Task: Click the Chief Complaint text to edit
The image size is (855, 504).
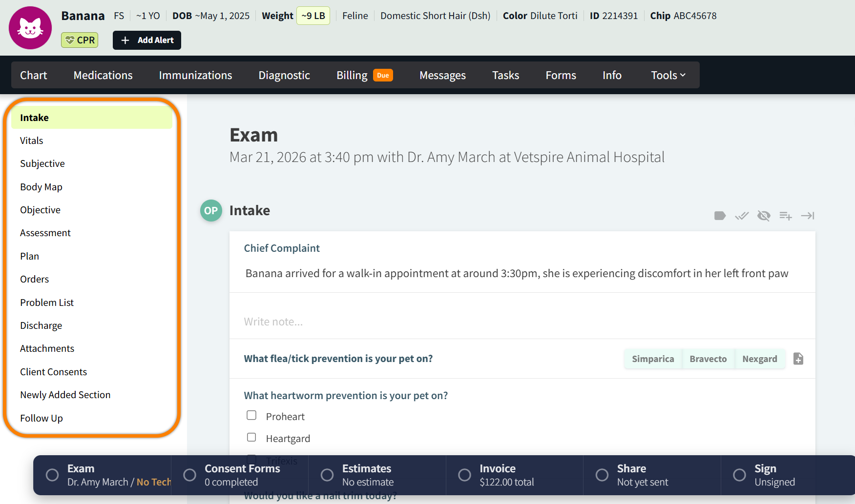Action: (517, 273)
